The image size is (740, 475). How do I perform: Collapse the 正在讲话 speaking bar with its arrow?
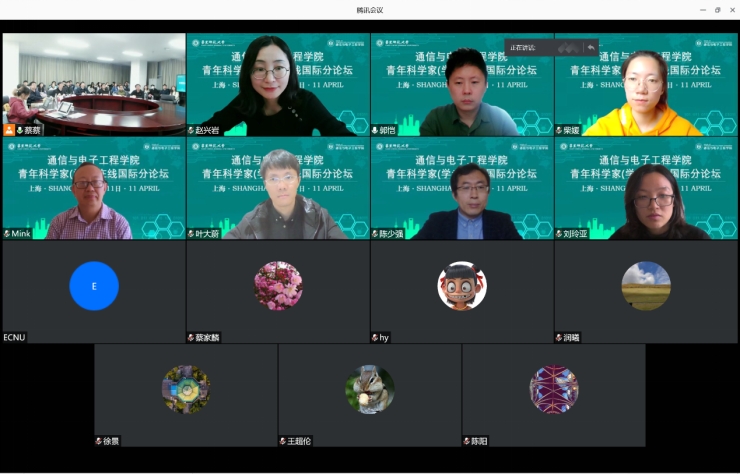point(591,48)
